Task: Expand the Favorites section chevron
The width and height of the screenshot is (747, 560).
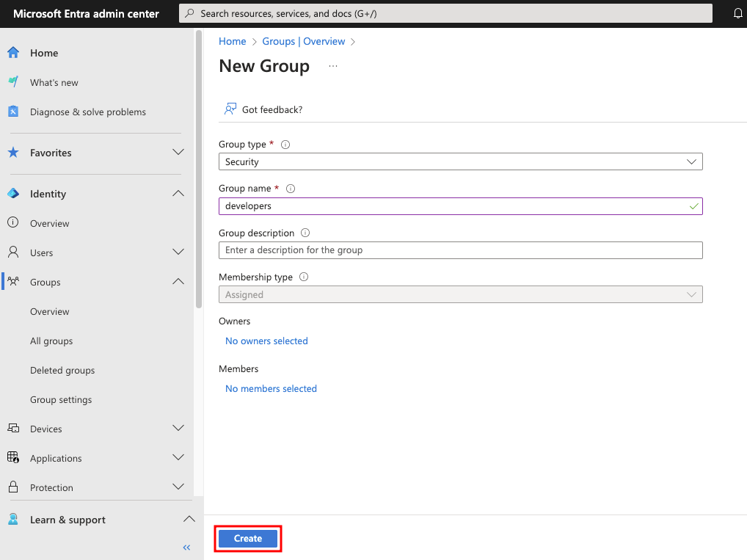Action: pos(178,152)
